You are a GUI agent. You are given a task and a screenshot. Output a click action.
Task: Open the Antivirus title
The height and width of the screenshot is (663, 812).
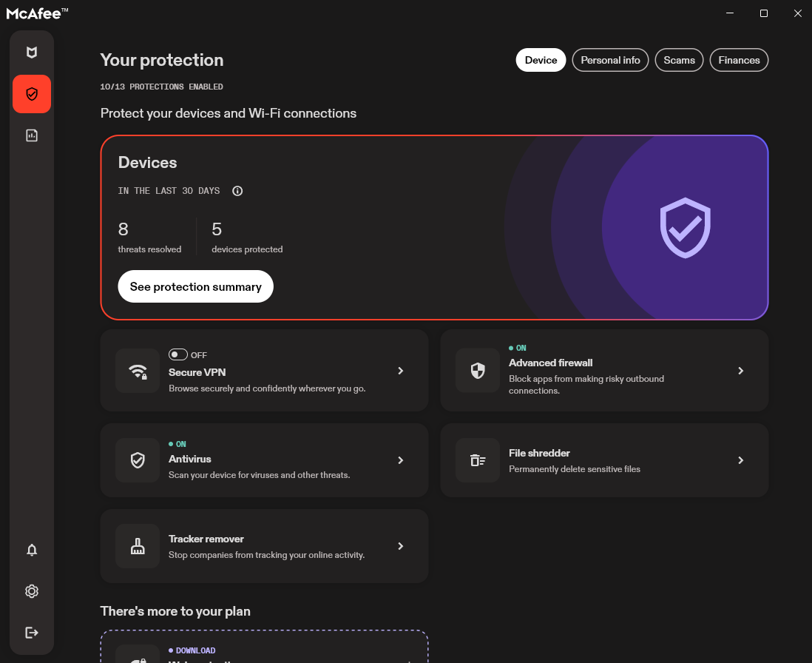(x=189, y=459)
